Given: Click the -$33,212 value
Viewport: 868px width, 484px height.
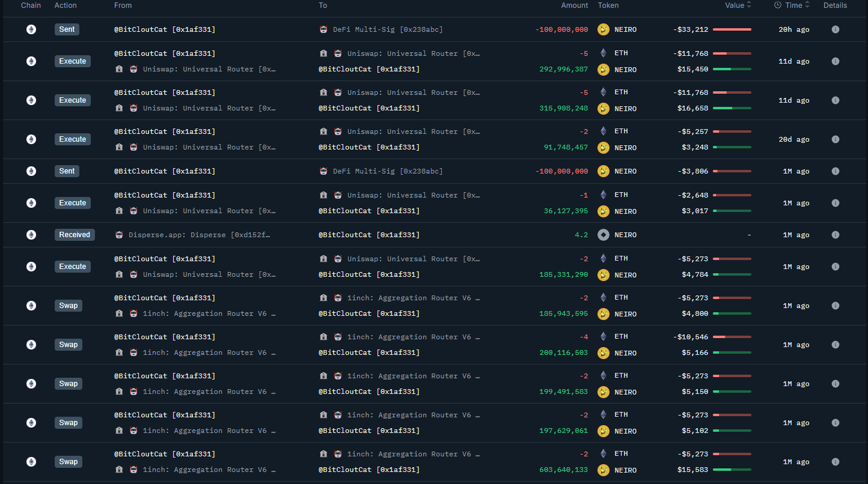Looking at the screenshot, I should 691,29.
